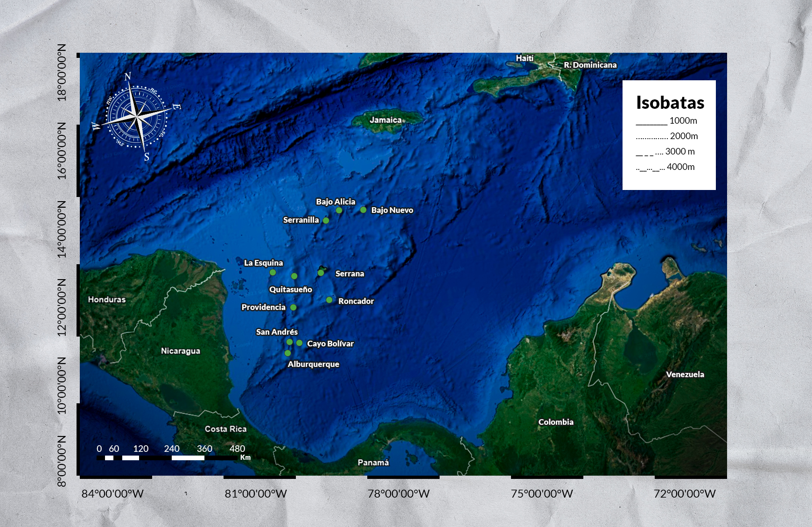This screenshot has height=527, width=812.
Task: Click the Cayo Bolívar green marker
Action: (x=299, y=343)
